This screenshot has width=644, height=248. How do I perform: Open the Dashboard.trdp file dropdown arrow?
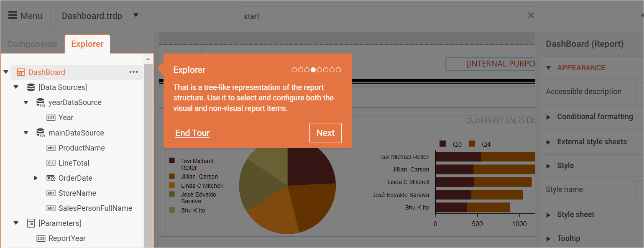coord(136,15)
